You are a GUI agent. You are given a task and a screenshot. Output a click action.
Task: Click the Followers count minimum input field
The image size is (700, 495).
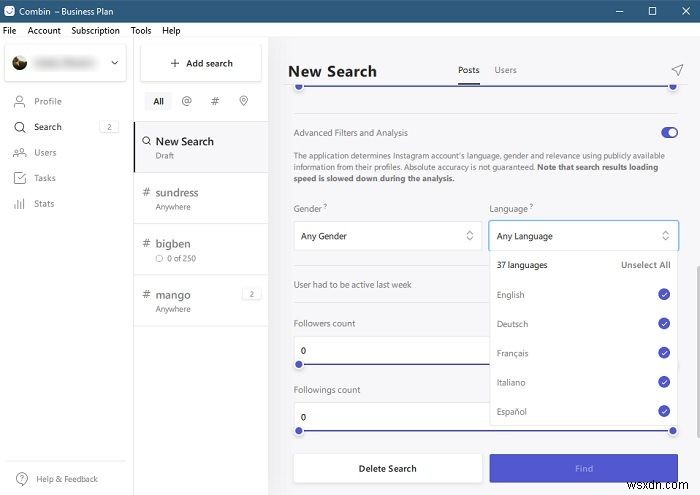[x=392, y=350]
